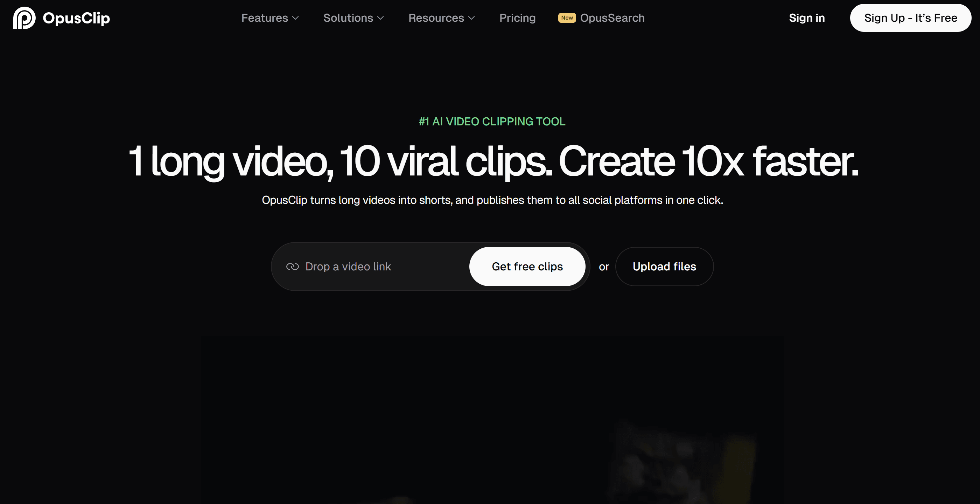Click the New badge beside OpusSearch
980x504 pixels.
pos(567,18)
